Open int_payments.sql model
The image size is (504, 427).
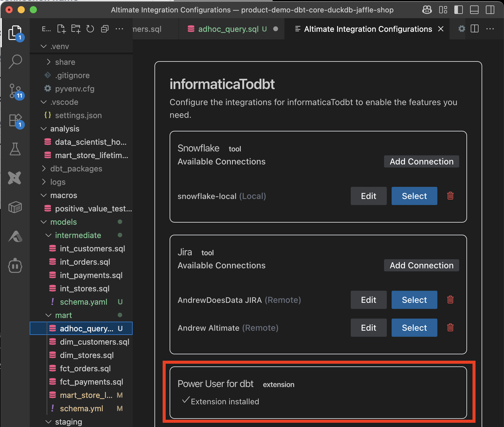(81, 275)
